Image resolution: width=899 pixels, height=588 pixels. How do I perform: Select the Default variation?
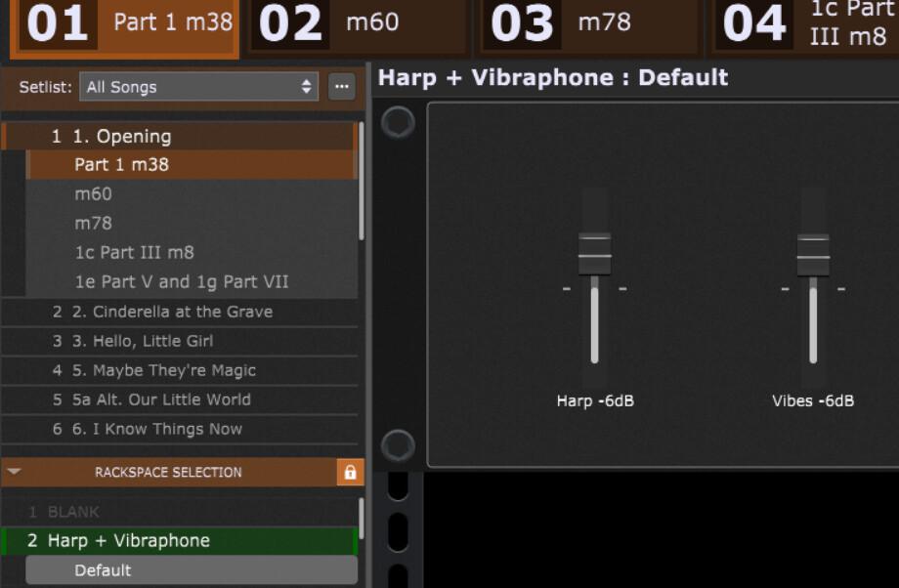[x=193, y=570]
